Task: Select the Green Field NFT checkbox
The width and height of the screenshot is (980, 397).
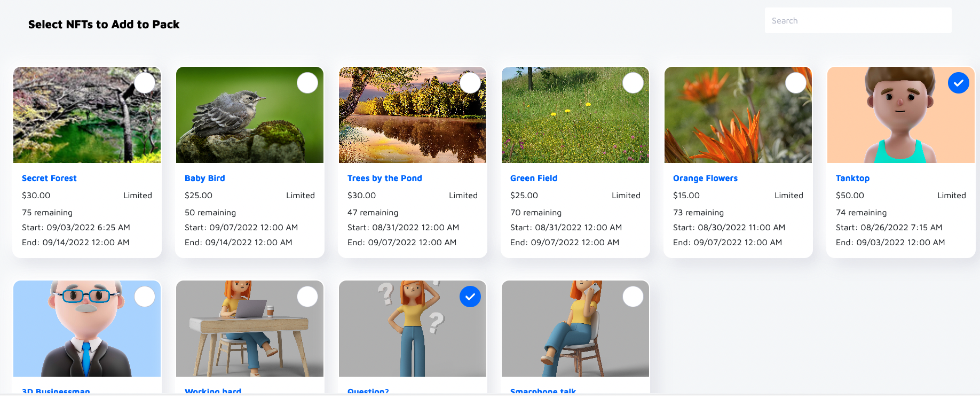Action: pyautogui.click(x=633, y=83)
